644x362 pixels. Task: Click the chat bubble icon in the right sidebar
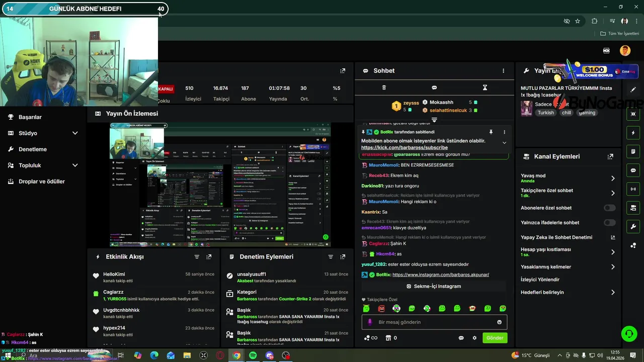coord(633,170)
